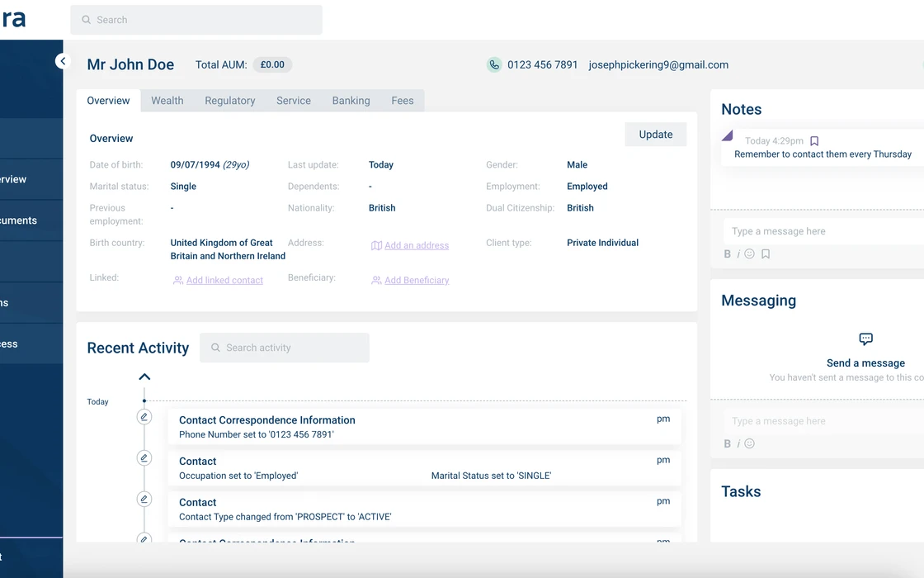
Task: Collapse the Recent Activity timeline chevron
Action: [x=144, y=377]
